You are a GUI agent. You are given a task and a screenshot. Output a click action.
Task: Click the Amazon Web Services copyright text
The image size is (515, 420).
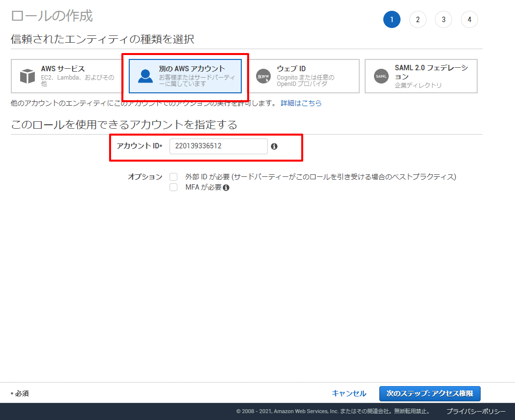click(x=333, y=412)
